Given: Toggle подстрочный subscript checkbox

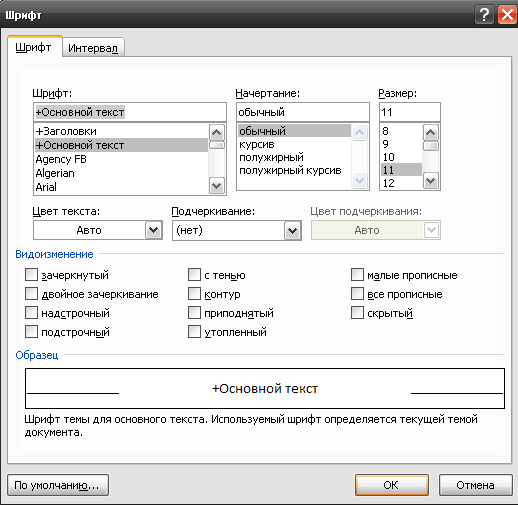Looking at the screenshot, I should point(31,332).
